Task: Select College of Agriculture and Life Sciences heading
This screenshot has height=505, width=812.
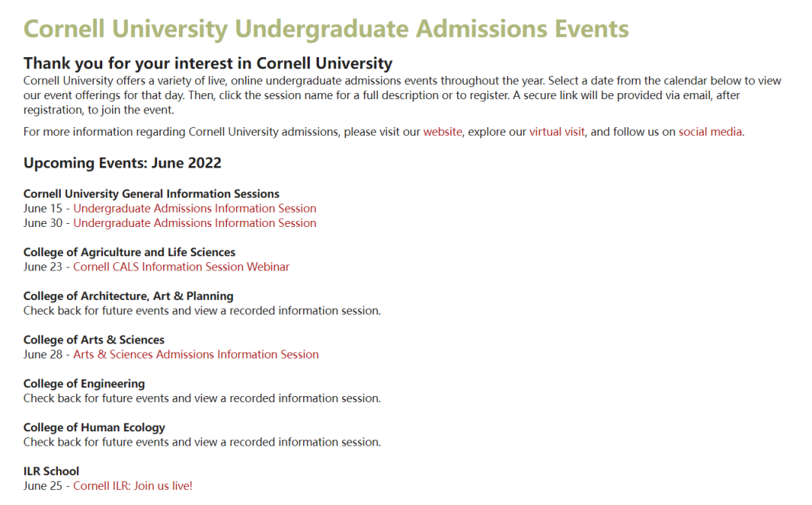Action: click(129, 252)
